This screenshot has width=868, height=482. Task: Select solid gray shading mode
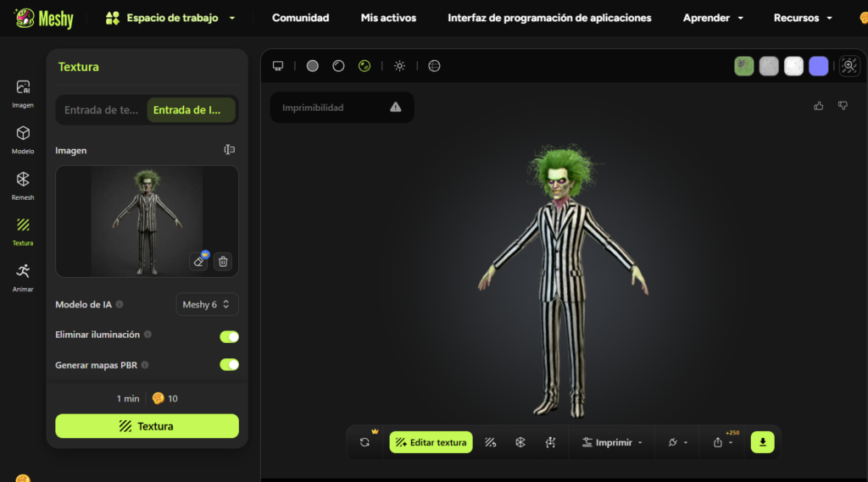pyautogui.click(x=312, y=66)
